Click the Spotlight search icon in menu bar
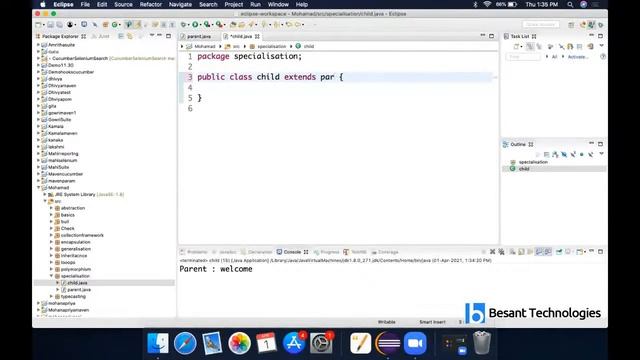Viewport: 640px width, 360px height. pos(570,4)
